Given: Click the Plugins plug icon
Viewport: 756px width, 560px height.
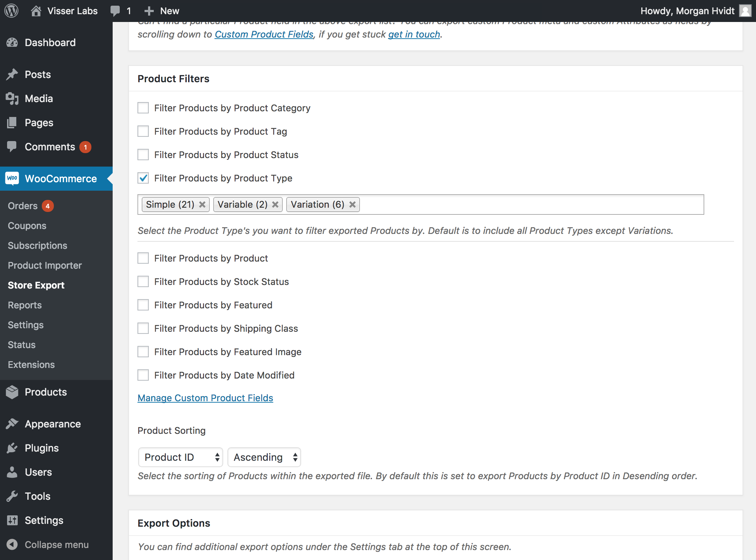Looking at the screenshot, I should pyautogui.click(x=12, y=448).
